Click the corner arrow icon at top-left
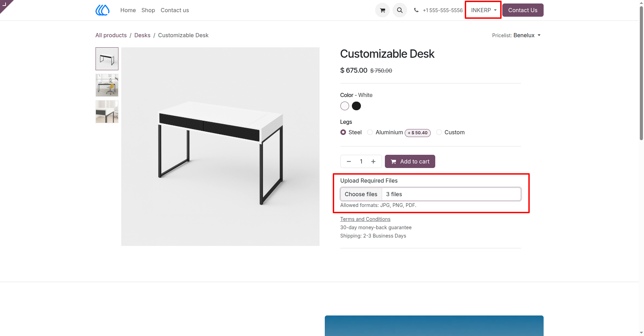 pos(5,4)
